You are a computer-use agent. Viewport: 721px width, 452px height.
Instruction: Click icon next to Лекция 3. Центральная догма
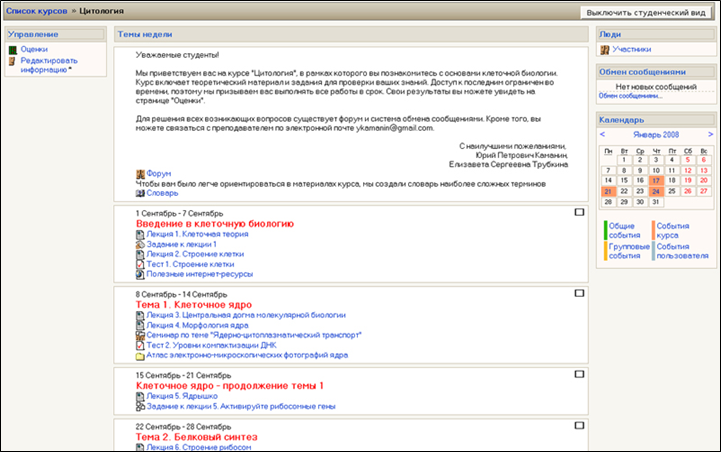pyautogui.click(x=140, y=315)
